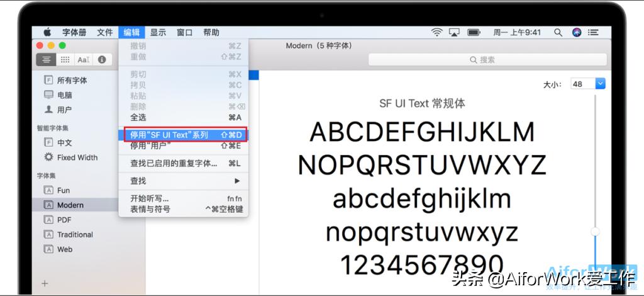Image resolution: width=644 pixels, height=296 pixels.
Task: Select 中文 smart collection
Action: [65, 143]
